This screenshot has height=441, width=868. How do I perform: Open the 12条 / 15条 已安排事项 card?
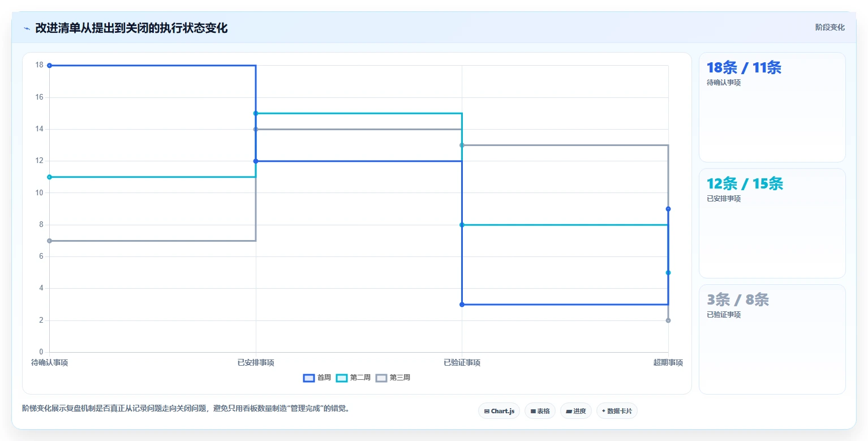click(x=772, y=223)
